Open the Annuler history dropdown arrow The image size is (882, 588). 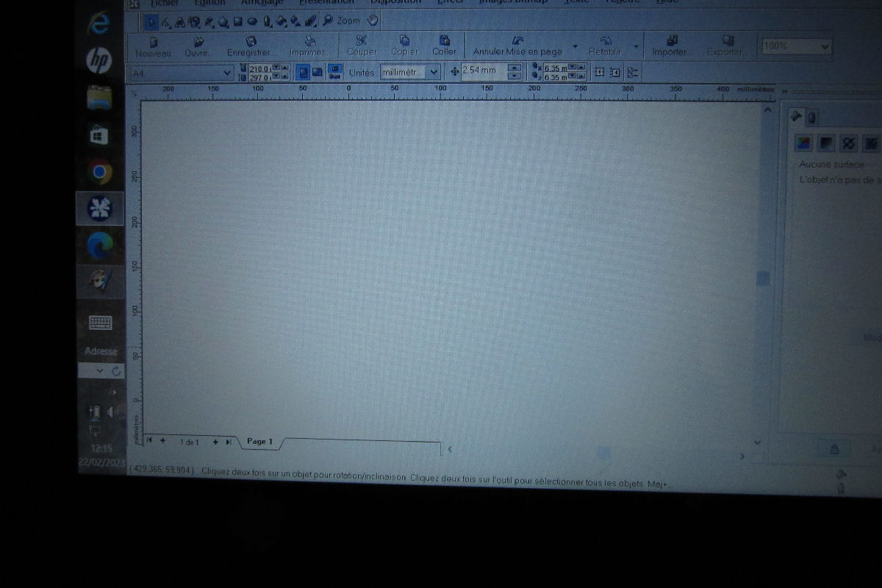[x=575, y=46]
